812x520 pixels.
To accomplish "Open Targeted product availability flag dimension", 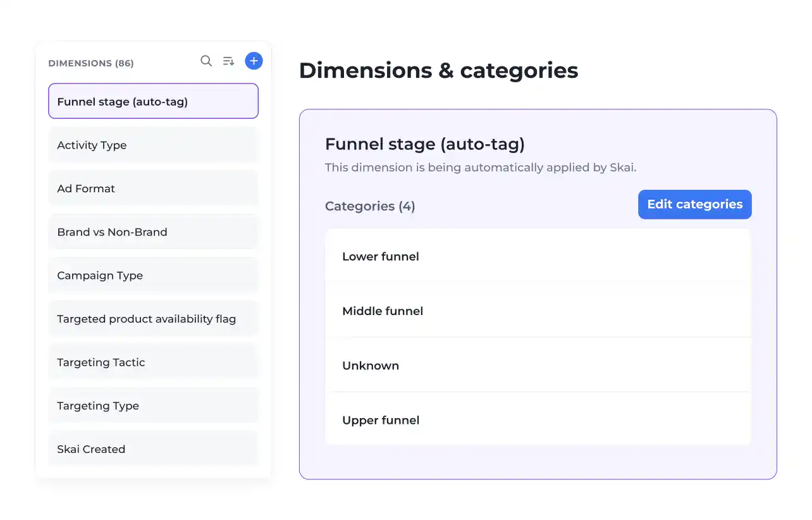I will pos(154,319).
